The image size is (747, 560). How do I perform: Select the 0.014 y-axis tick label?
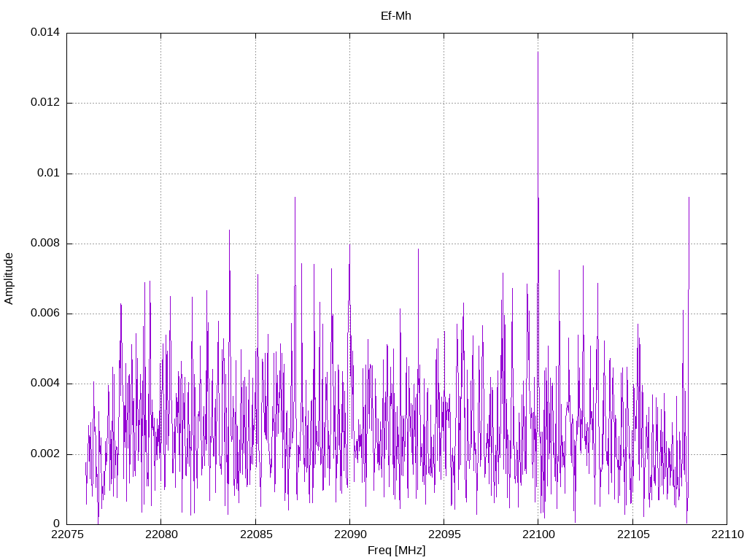44,33
